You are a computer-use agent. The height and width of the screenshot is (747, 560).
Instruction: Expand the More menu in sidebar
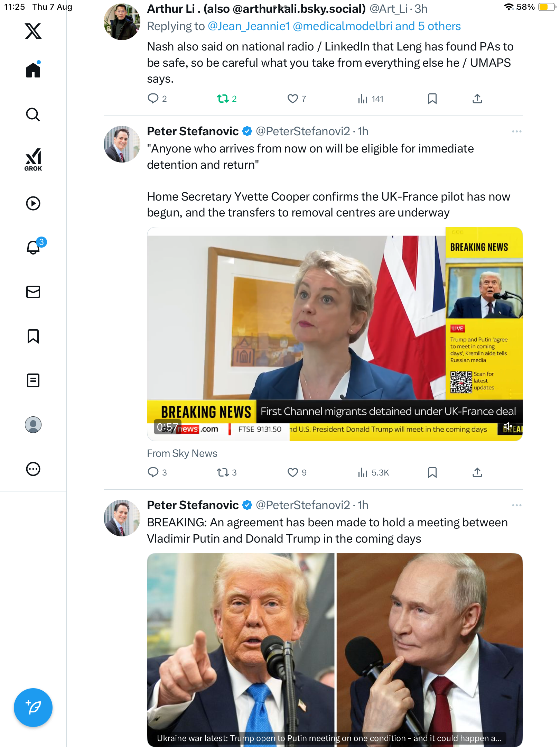(33, 469)
